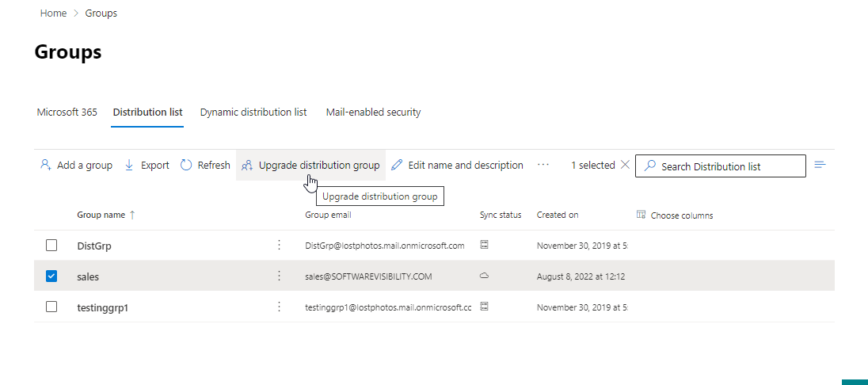Go to the Mail-enabled security tab
Image resolution: width=868 pixels, height=385 pixels.
[x=373, y=112]
